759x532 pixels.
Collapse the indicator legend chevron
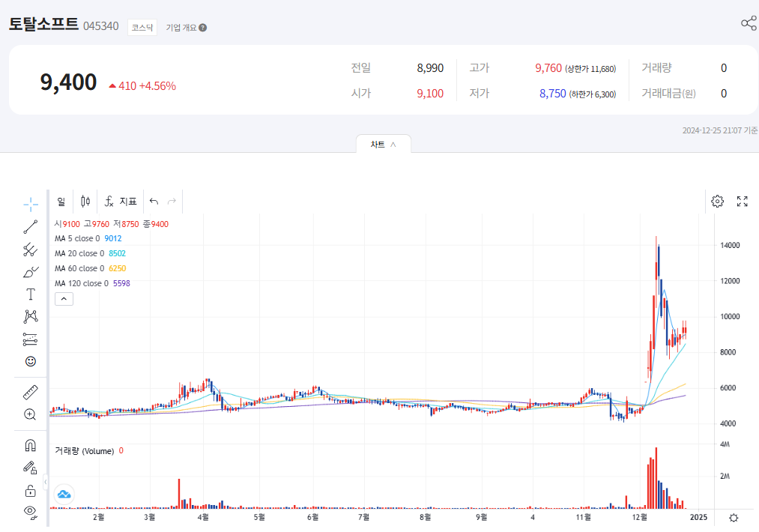click(x=64, y=299)
